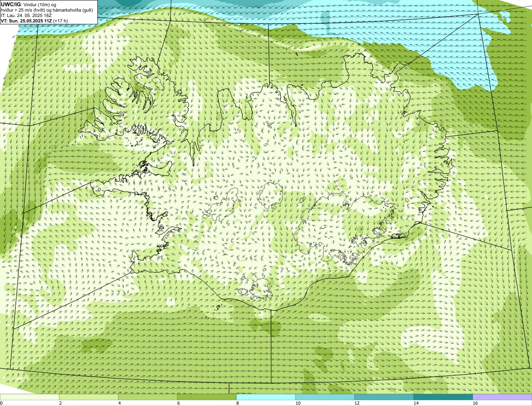This screenshot has width=532, height=406.
Task: Click the darker green 6–8 m/s legend segment
Action: [207, 397]
